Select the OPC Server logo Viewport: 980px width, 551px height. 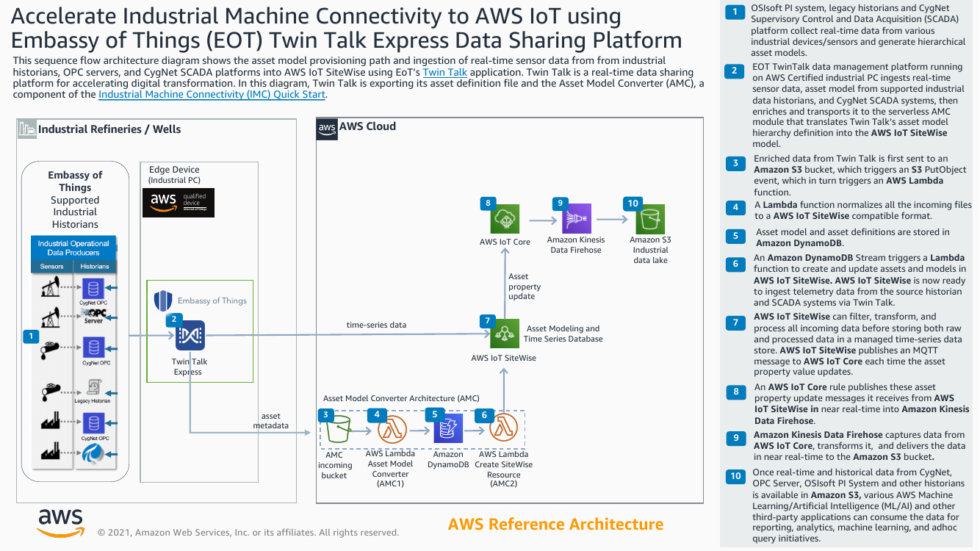94,316
